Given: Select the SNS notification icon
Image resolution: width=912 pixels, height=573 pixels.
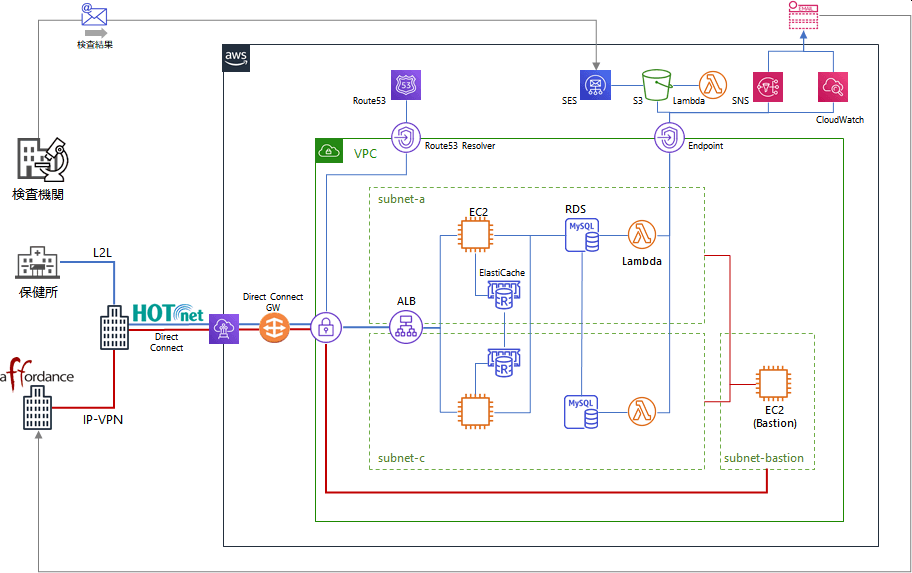Looking at the screenshot, I should click(768, 87).
